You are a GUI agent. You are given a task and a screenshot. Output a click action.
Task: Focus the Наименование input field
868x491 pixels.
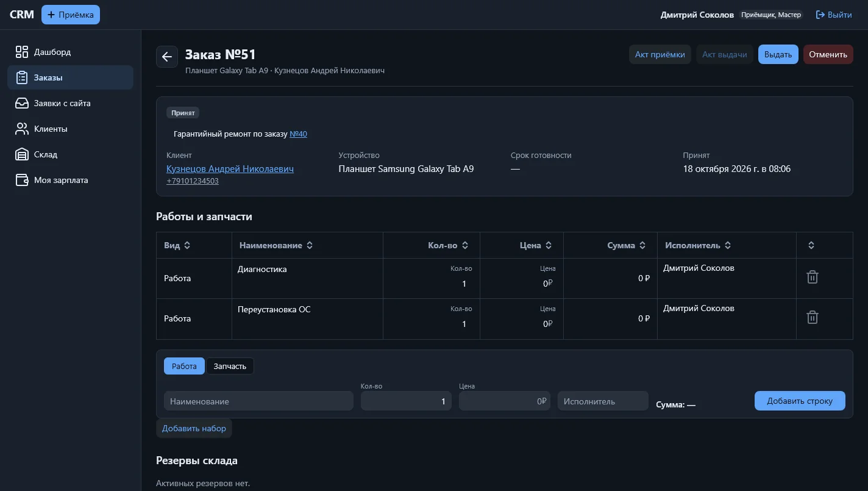(258, 401)
